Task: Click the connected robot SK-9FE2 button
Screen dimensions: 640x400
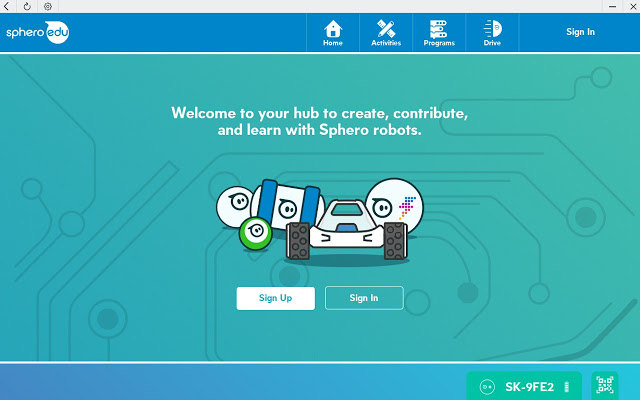Action: click(x=524, y=386)
